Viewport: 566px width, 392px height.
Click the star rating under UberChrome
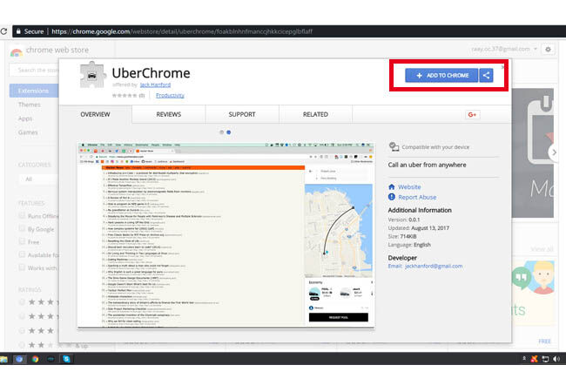pyautogui.click(x=125, y=95)
